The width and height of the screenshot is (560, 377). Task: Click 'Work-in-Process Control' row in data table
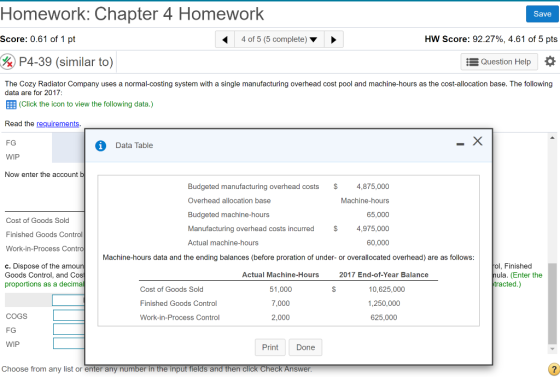[288, 317]
